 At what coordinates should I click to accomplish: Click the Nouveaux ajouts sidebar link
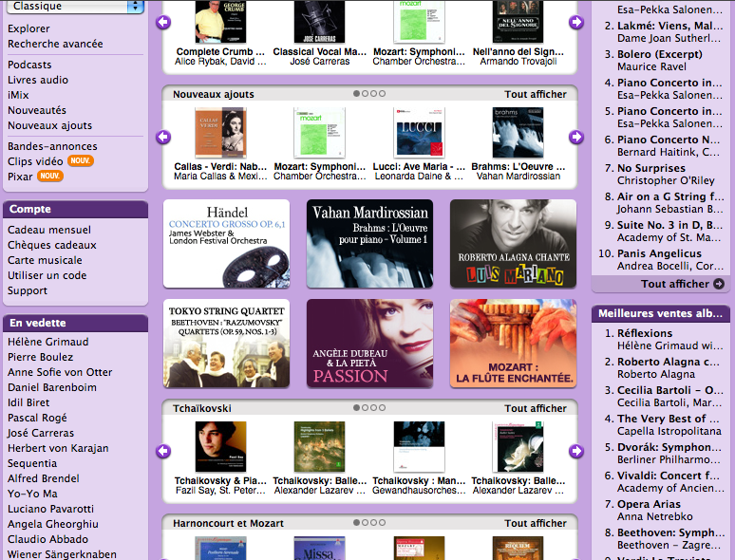49,125
